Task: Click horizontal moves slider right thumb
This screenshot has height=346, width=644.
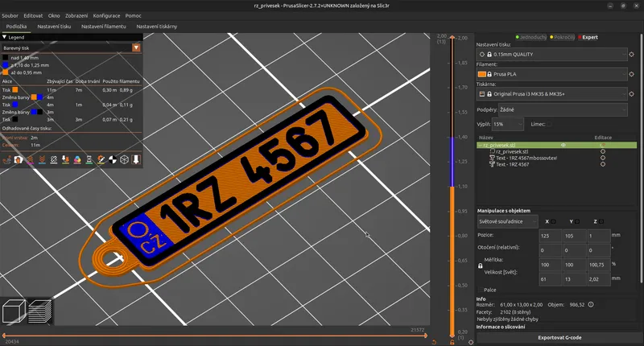Action: [426, 336]
